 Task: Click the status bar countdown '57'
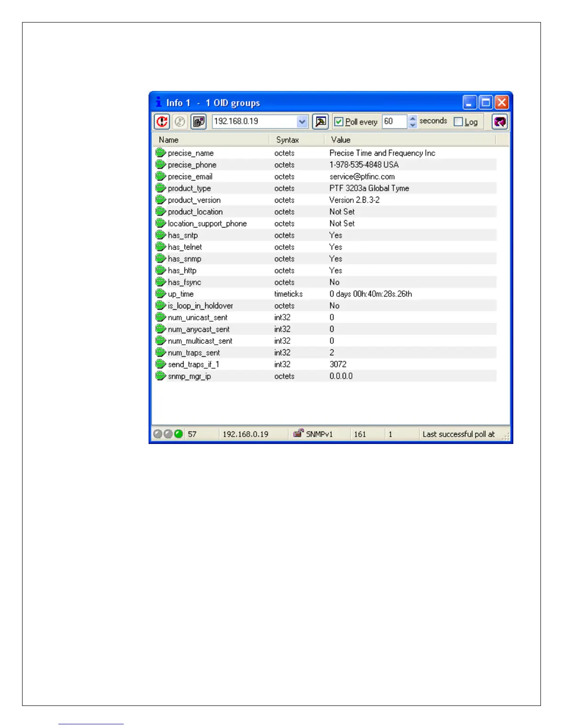point(192,434)
